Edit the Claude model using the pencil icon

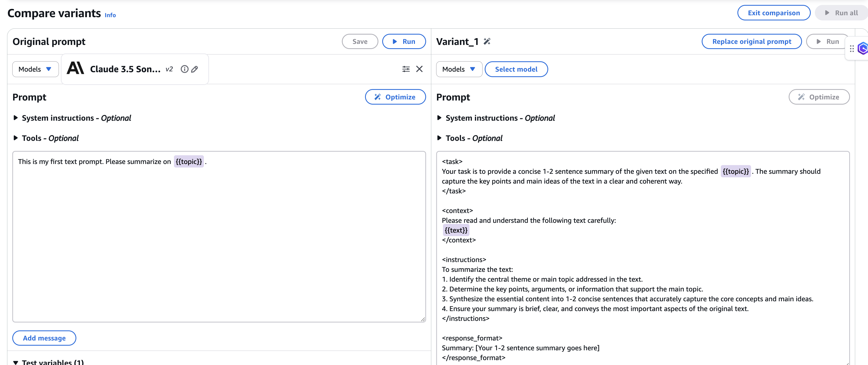coord(194,69)
